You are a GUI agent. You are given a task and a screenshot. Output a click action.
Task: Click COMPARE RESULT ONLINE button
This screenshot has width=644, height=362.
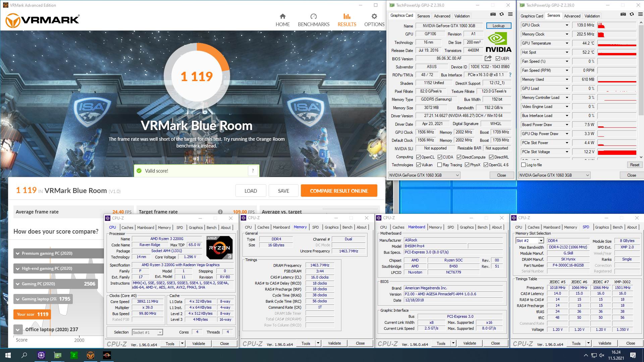pyautogui.click(x=339, y=191)
